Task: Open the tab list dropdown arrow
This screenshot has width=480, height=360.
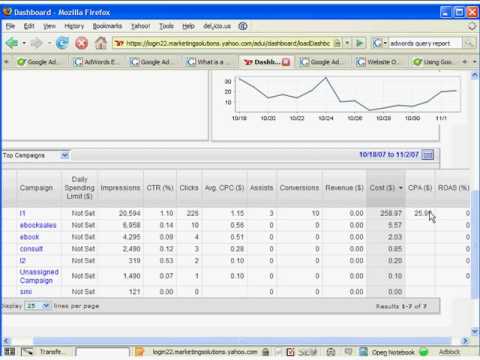Action: pos(475,62)
